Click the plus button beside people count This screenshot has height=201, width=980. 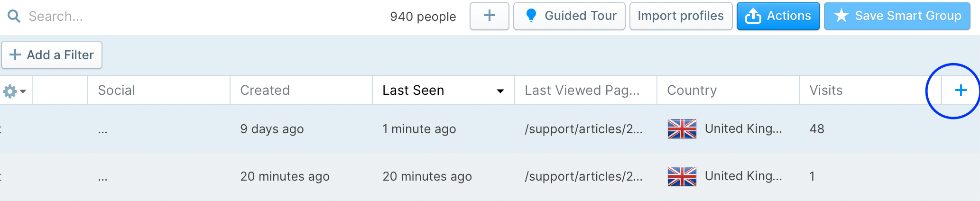coord(489,16)
